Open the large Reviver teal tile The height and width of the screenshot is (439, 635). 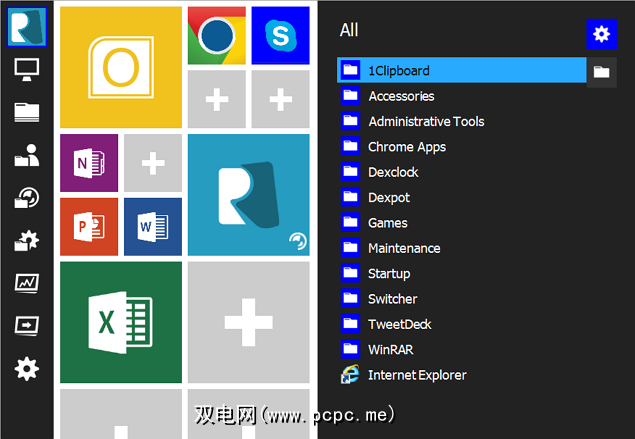(249, 195)
